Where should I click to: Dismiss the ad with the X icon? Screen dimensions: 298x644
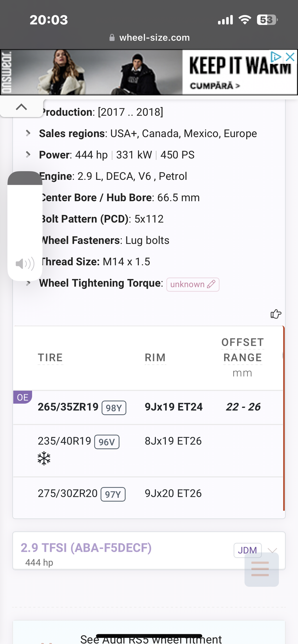pos(289,57)
